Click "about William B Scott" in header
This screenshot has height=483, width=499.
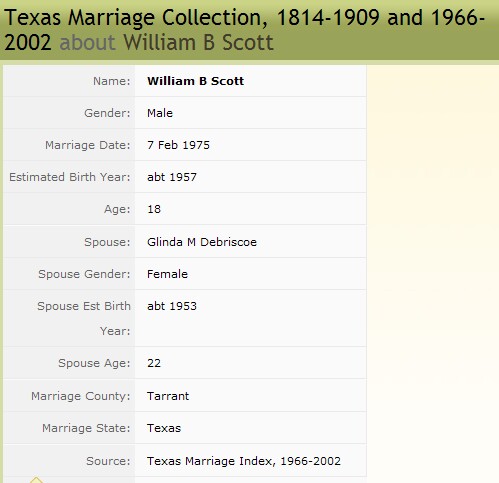(166, 42)
